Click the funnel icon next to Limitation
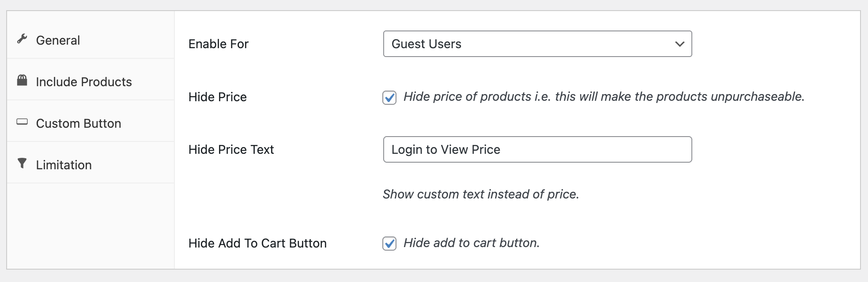 point(22,163)
